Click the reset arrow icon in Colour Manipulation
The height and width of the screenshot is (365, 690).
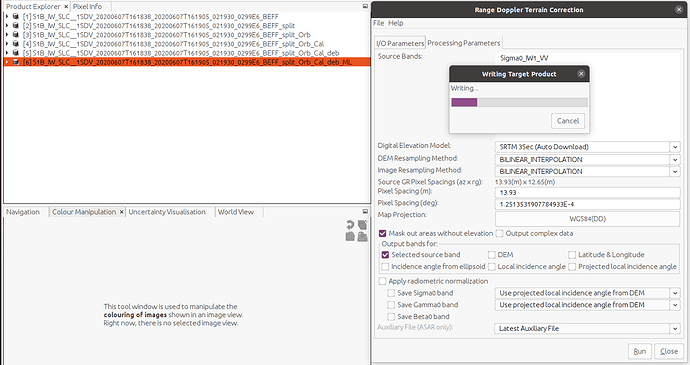click(x=350, y=225)
